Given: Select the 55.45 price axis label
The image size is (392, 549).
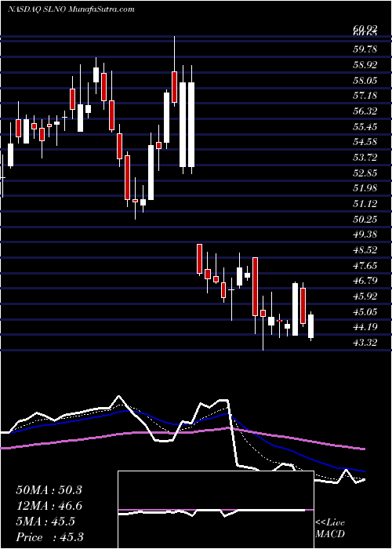Looking at the screenshot, I should 365,126.
